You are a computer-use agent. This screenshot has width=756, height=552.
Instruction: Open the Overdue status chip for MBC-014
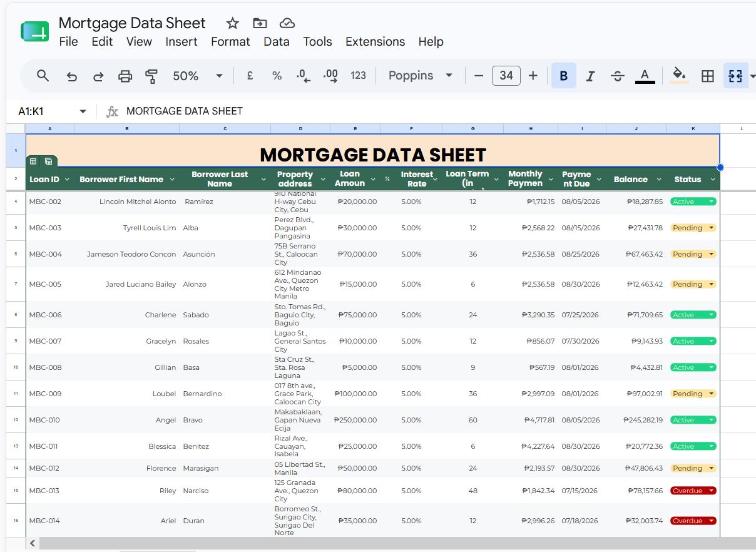[x=693, y=521]
